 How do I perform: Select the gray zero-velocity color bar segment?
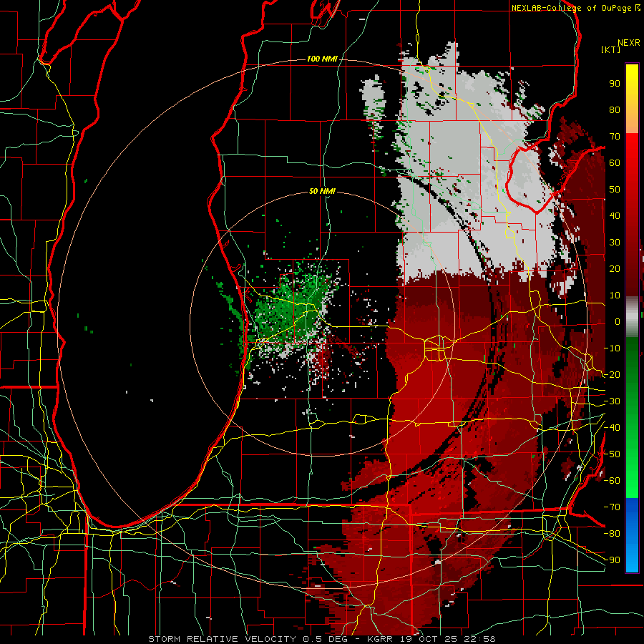632,317
